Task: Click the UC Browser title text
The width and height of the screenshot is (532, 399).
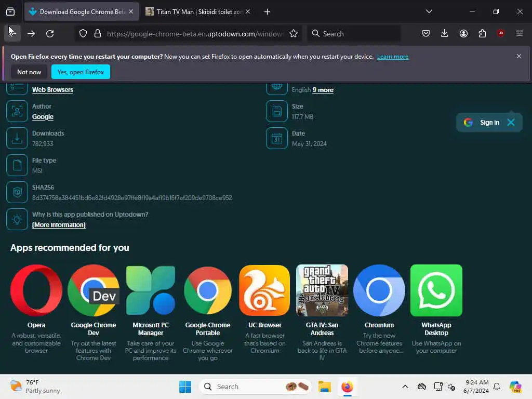Action: pos(264,325)
